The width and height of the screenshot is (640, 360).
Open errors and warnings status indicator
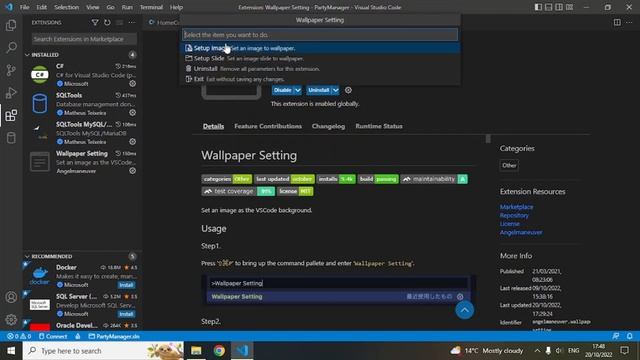click(x=19, y=336)
